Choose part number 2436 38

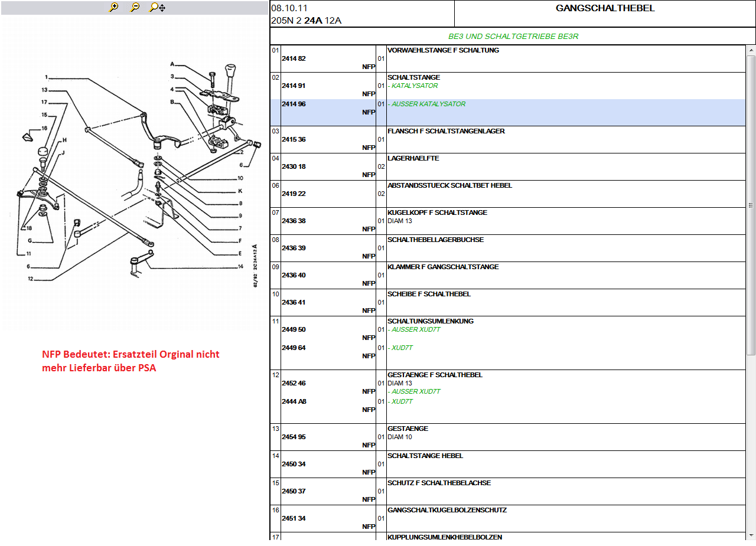click(x=294, y=221)
